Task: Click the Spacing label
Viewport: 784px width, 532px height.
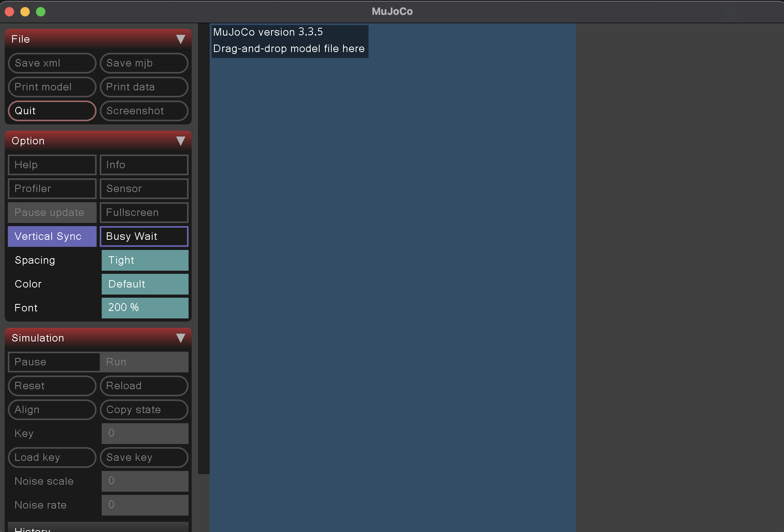Action: pos(35,260)
